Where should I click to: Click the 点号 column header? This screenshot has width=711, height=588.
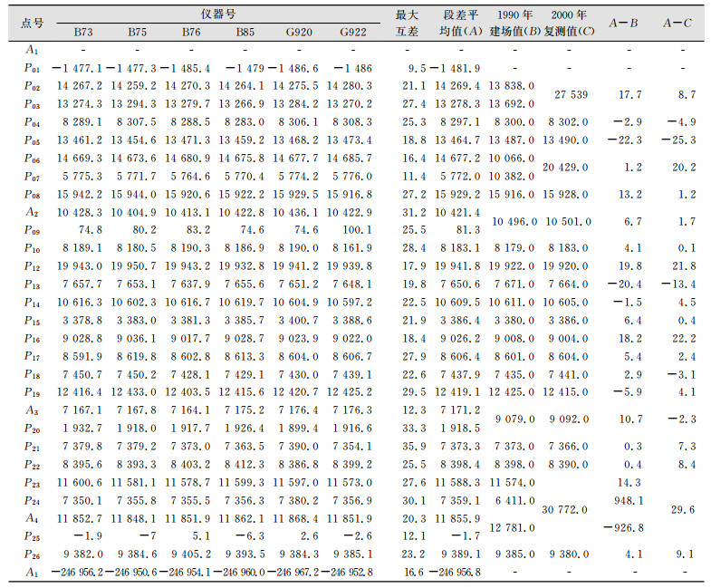(x=32, y=24)
